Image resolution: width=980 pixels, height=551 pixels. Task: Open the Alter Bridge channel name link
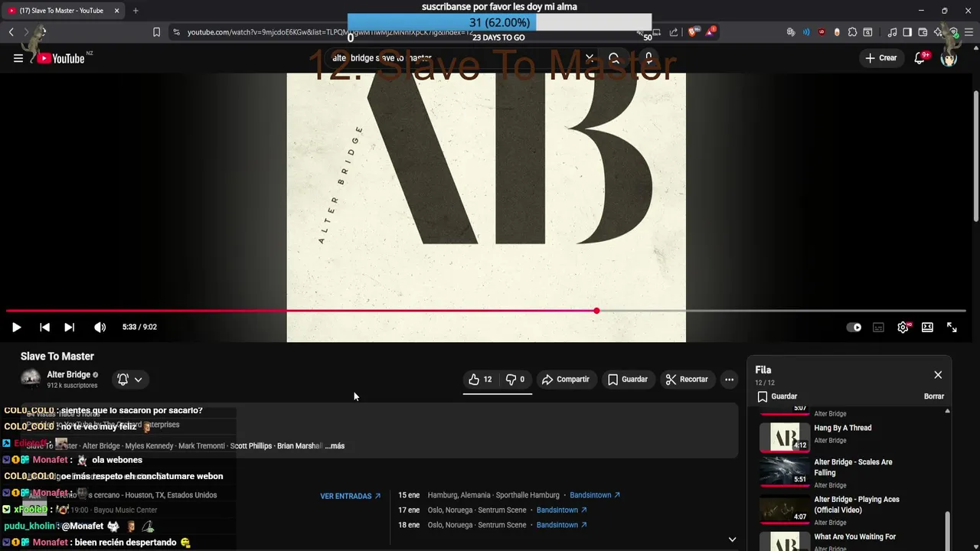click(69, 374)
